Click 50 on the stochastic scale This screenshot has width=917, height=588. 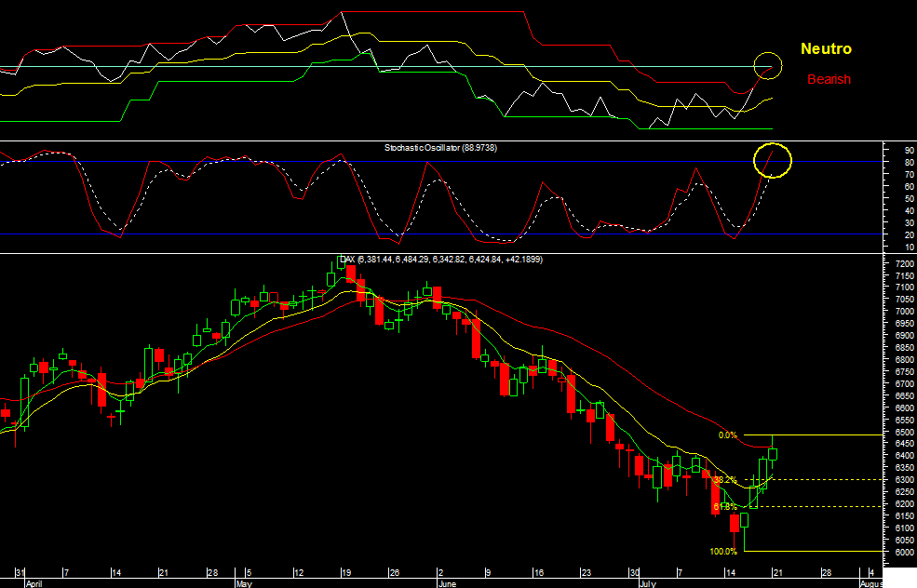click(909, 199)
